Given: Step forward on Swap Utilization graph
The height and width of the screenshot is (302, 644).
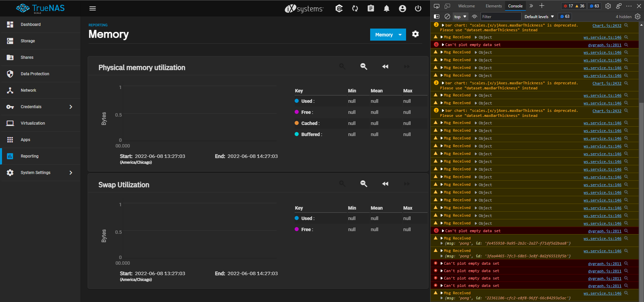Looking at the screenshot, I should (407, 184).
